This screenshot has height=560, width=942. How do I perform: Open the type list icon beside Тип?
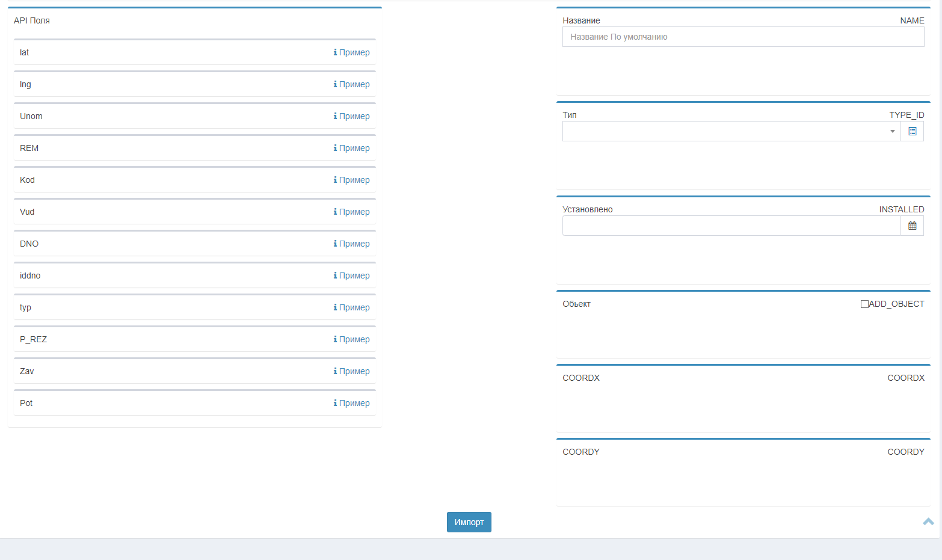(x=912, y=131)
